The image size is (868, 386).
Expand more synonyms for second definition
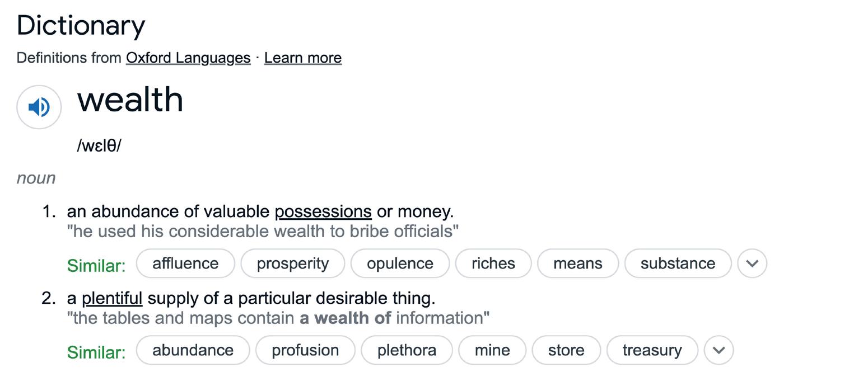pyautogui.click(x=718, y=350)
